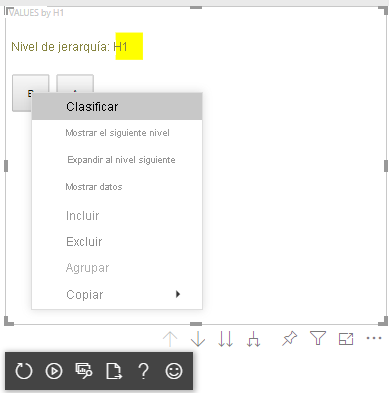Expand all down one level fork icon
The height and width of the screenshot is (393, 389).
pyautogui.click(x=254, y=339)
